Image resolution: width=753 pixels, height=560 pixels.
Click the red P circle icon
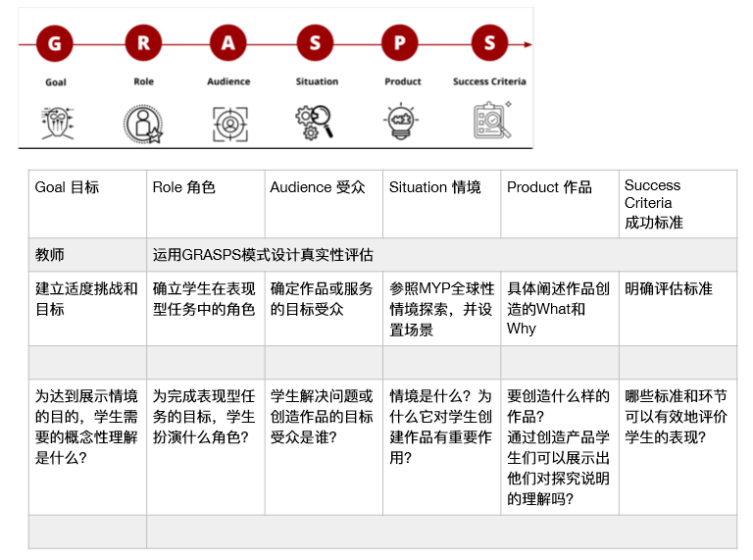click(400, 43)
